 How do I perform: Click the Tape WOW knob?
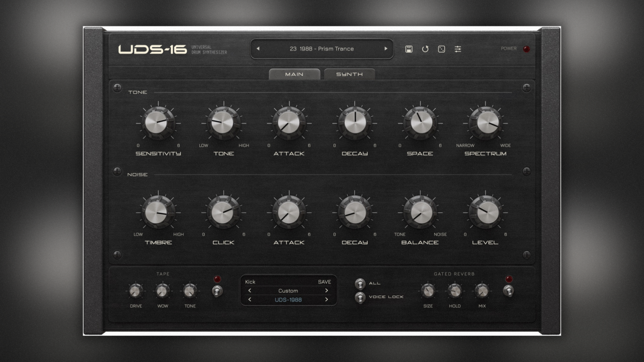pyautogui.click(x=163, y=291)
